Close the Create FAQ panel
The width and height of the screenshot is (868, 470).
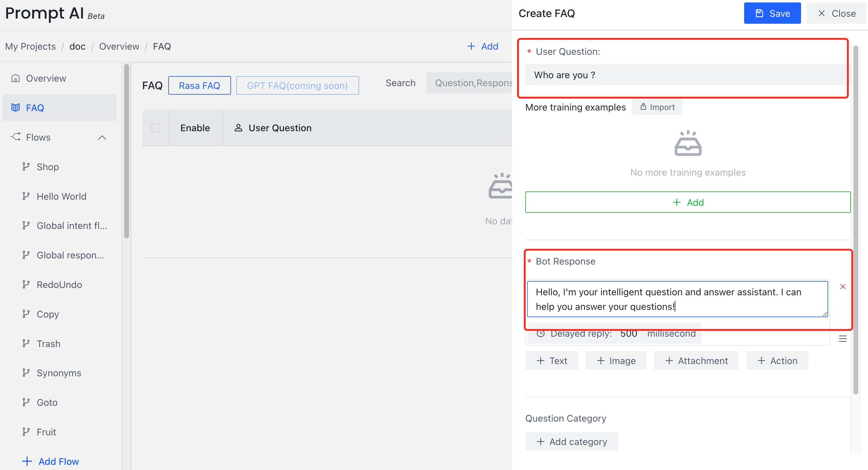click(837, 13)
